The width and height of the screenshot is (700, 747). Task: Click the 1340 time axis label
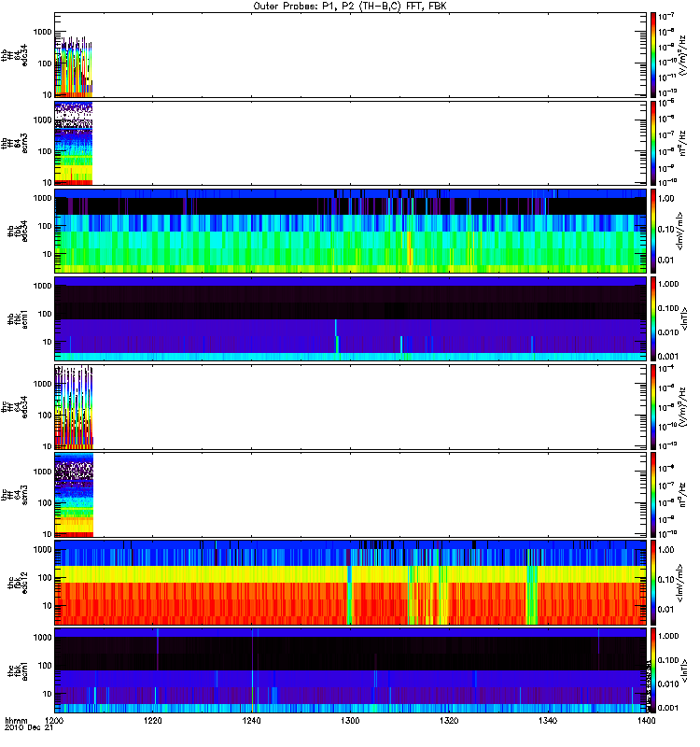click(x=547, y=723)
